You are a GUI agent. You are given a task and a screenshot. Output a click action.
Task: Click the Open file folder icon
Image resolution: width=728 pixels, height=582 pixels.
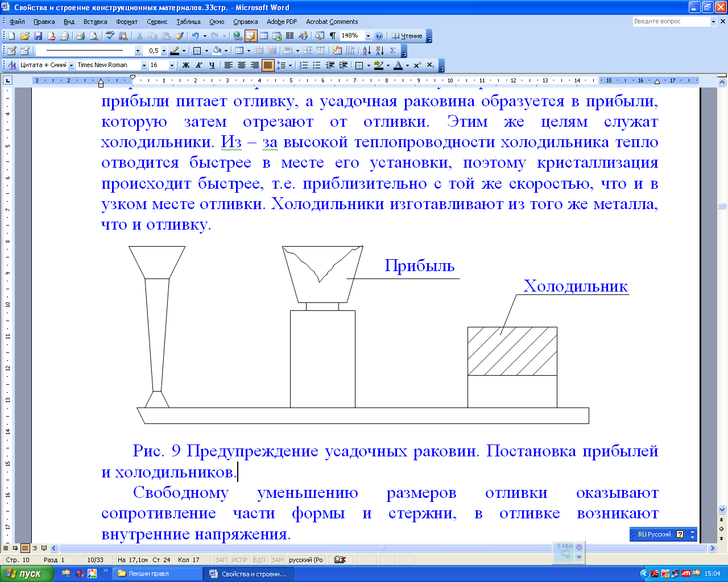[24, 36]
